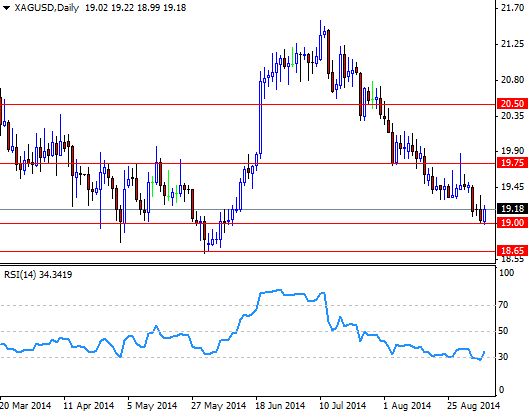
Task: Click the 20 Mar 2014 date marker
Action: click(26, 405)
